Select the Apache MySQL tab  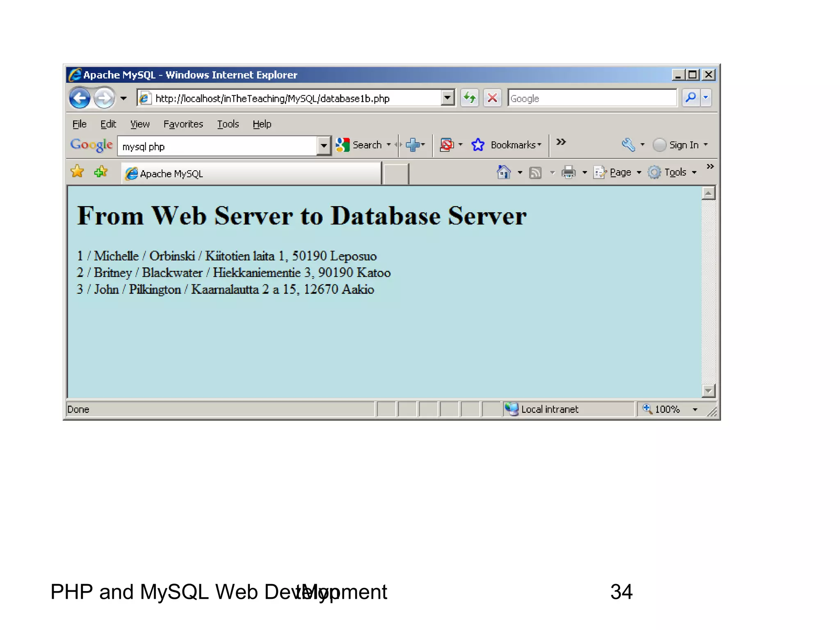[251, 173]
